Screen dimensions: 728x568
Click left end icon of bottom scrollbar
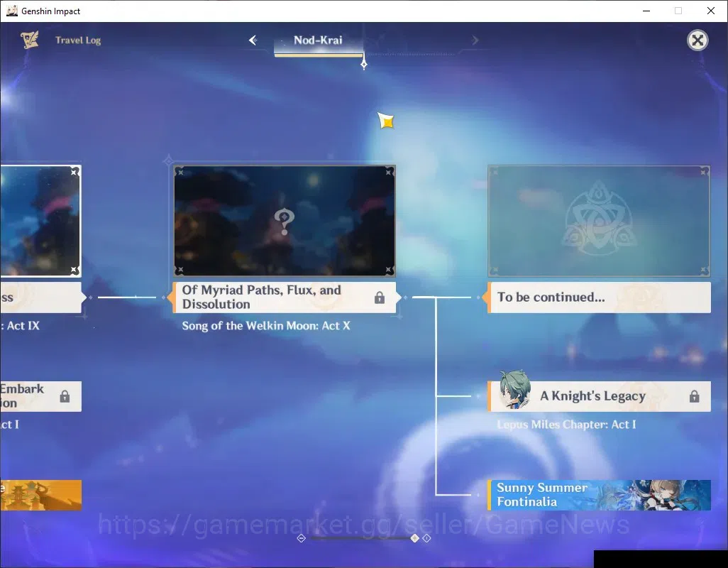(302, 538)
